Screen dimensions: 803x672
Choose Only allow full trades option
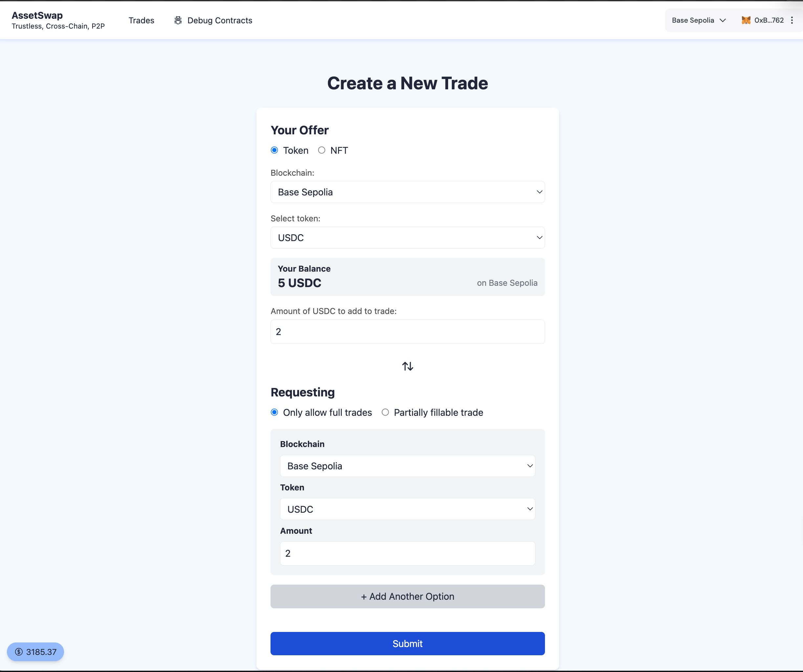coord(274,412)
